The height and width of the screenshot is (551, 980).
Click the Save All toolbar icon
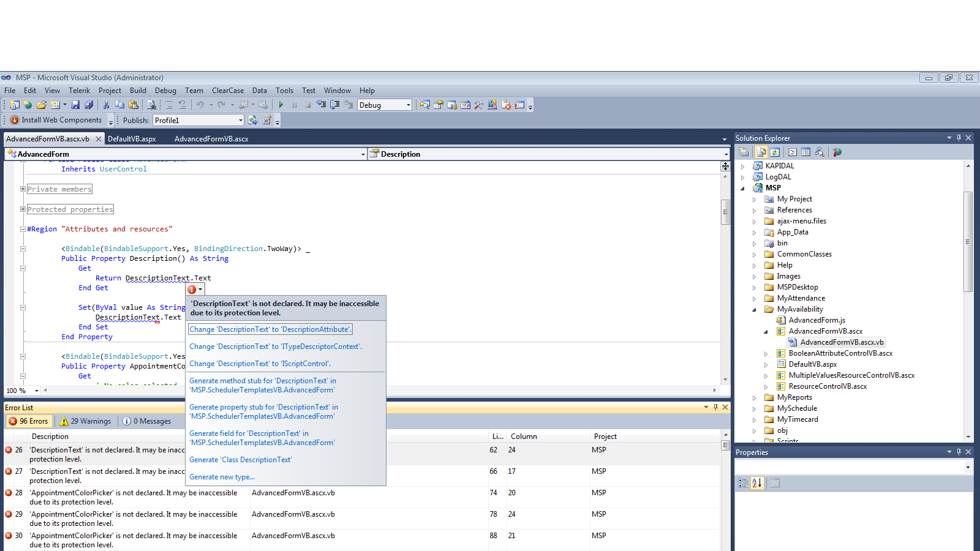89,105
